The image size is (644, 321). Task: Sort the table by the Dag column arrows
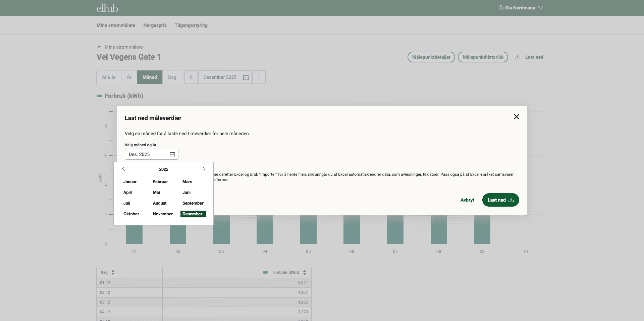coord(113,272)
